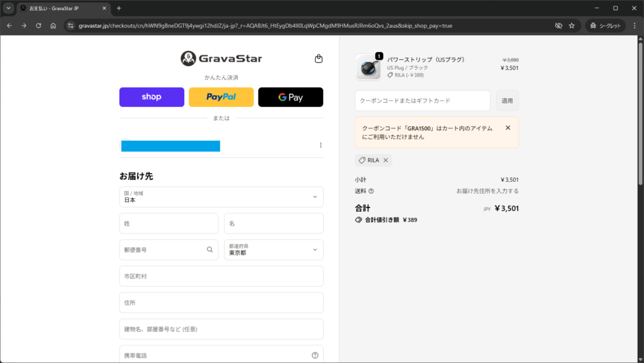Click the 適用 coupon apply button
The height and width of the screenshot is (363, 644).
[507, 101]
